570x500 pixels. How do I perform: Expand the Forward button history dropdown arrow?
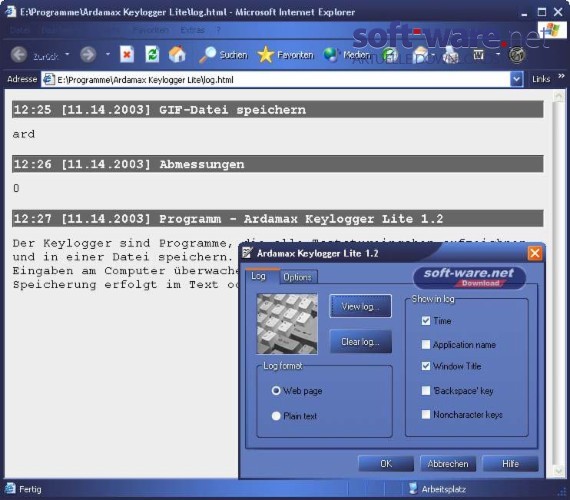tap(108, 55)
